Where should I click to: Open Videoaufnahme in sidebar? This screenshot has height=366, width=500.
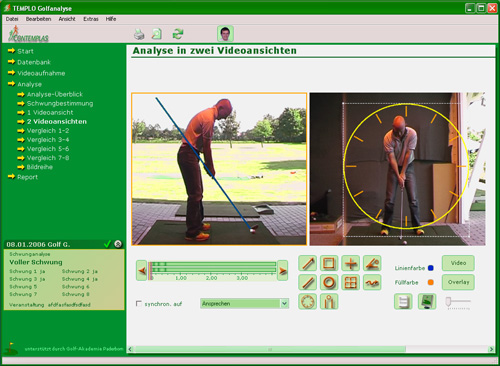pyautogui.click(x=41, y=73)
